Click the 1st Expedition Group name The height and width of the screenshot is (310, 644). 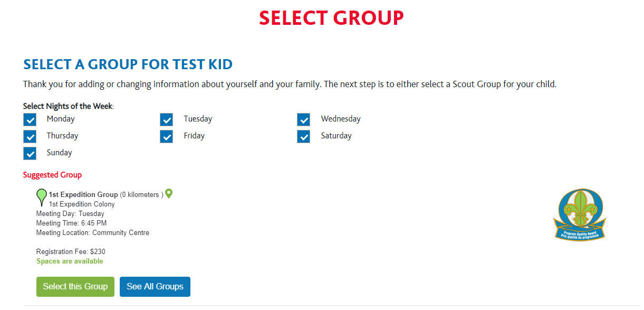click(x=83, y=195)
